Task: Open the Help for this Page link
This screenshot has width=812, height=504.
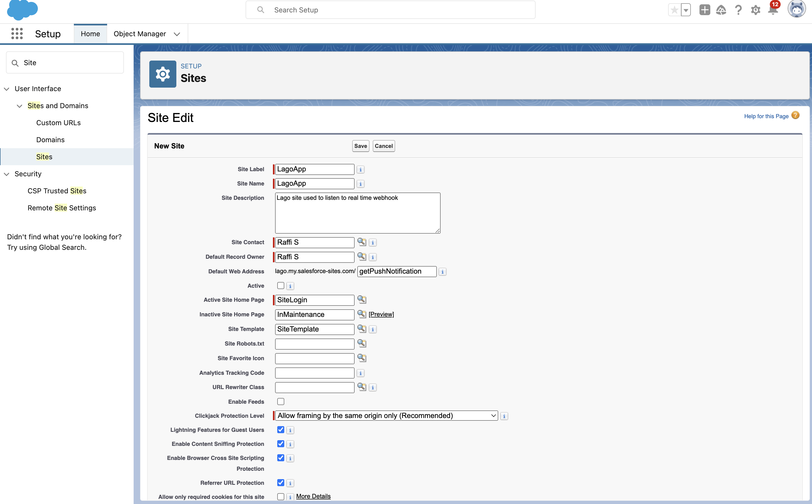Action: [x=766, y=116]
